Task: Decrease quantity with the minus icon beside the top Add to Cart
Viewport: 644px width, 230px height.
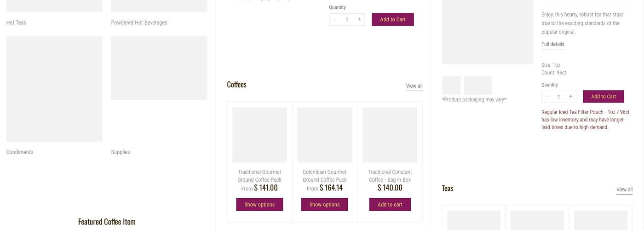Action: coord(335,19)
